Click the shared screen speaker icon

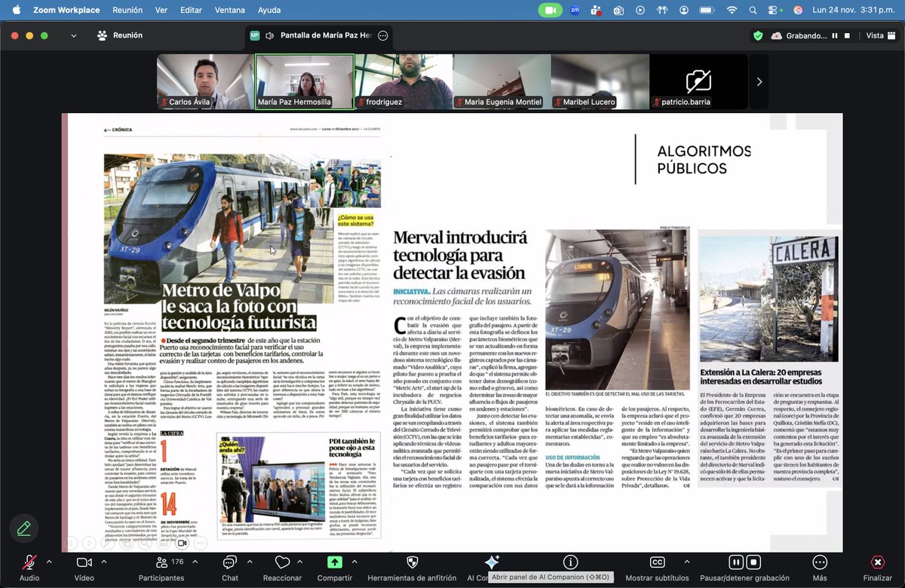[269, 35]
